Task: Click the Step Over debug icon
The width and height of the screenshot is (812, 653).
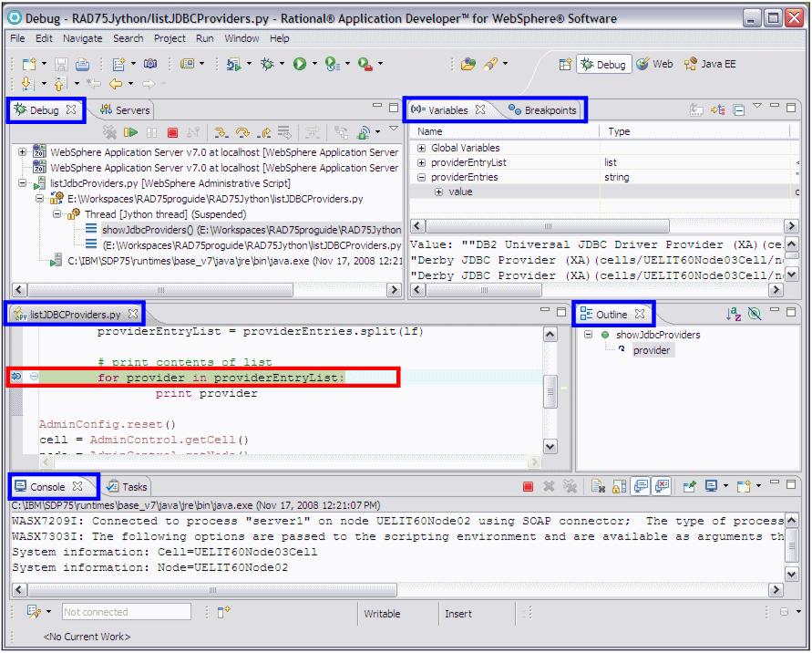Action: (242, 132)
